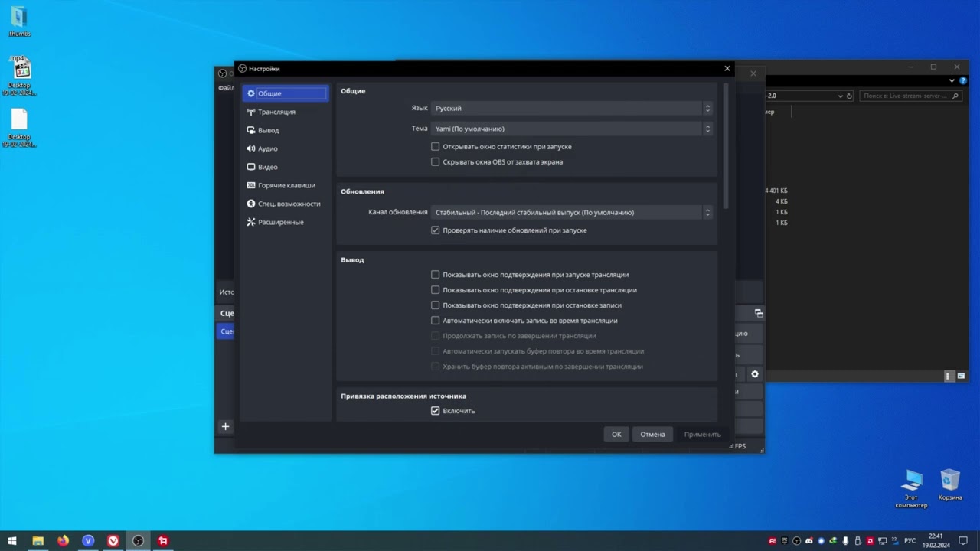980x551 pixels.
Task: Click the OBS icon in the system tray
Action: coord(797,541)
